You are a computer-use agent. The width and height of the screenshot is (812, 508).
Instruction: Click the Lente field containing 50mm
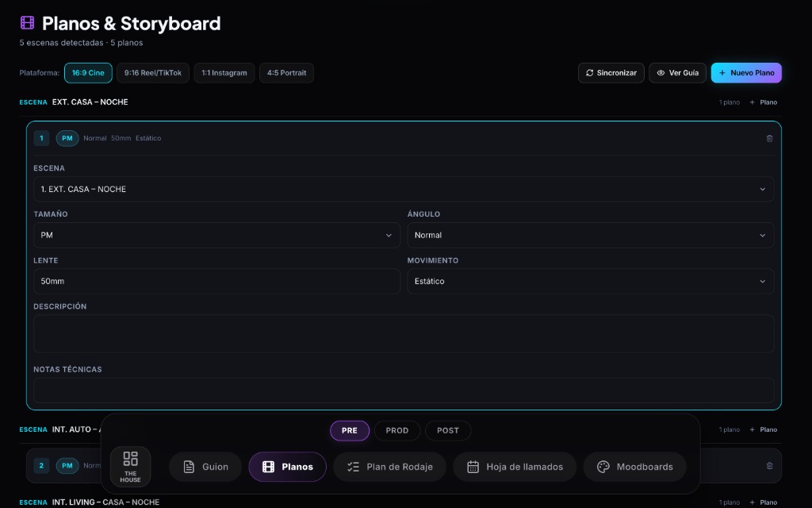coord(217,282)
